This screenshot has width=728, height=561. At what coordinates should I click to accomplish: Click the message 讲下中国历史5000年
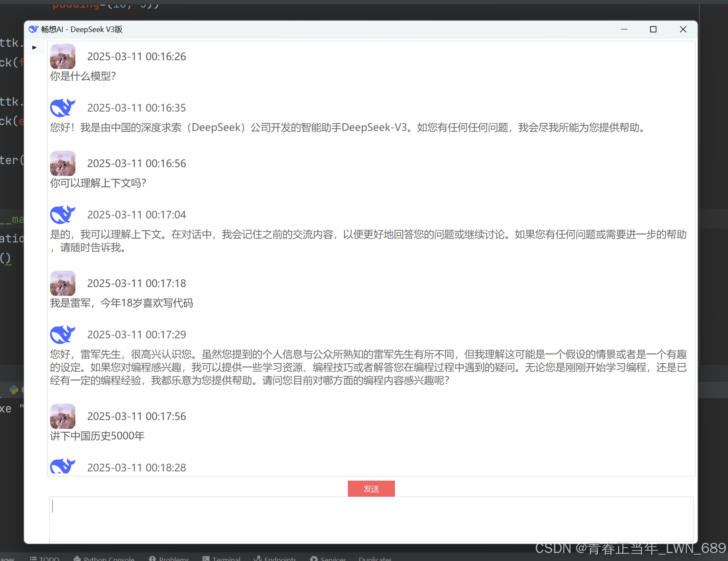click(97, 436)
